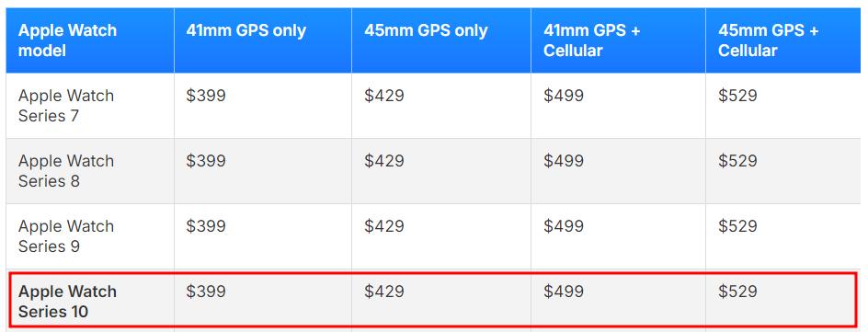868x332 pixels.
Task: Click the bold Apple Watch Series 10 label
Action: [67, 302]
